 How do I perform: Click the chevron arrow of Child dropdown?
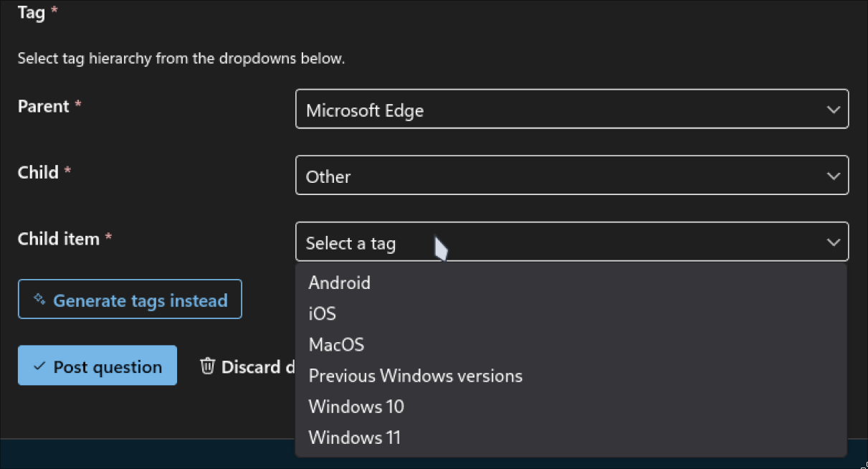833,176
